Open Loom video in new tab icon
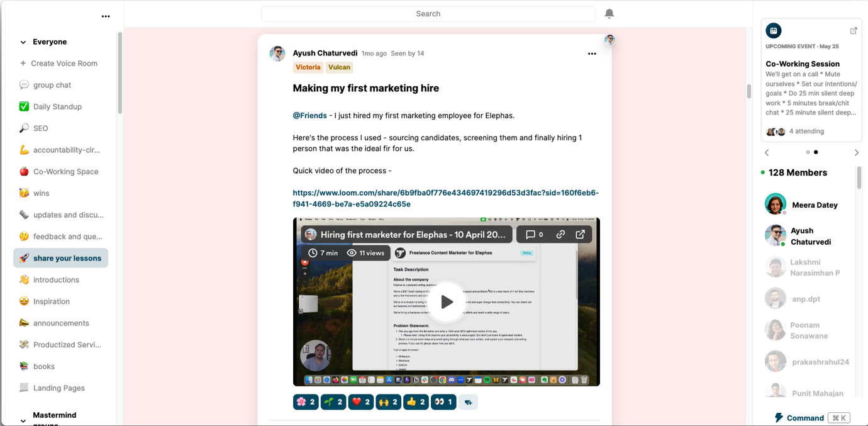This screenshot has width=868, height=426. pos(580,235)
